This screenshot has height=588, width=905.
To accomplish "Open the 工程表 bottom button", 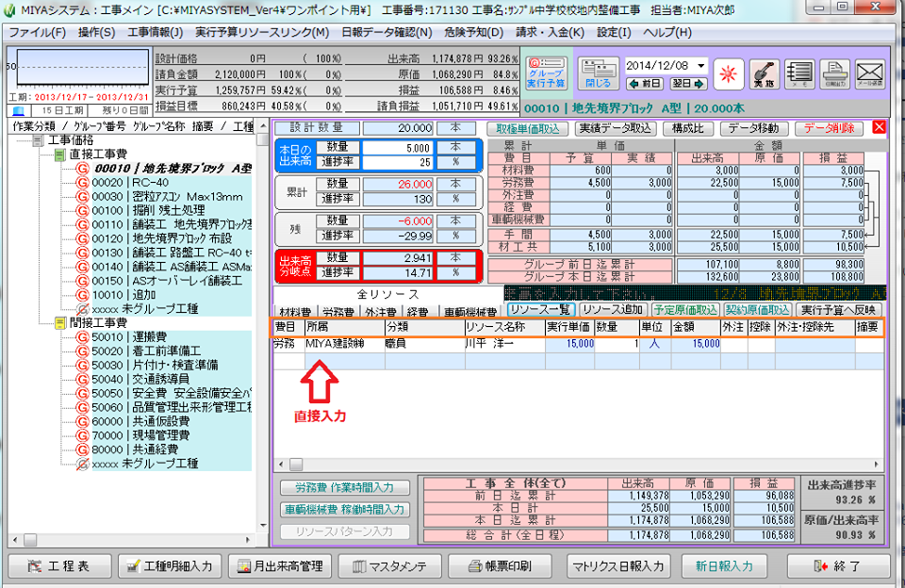I will tap(60, 566).
